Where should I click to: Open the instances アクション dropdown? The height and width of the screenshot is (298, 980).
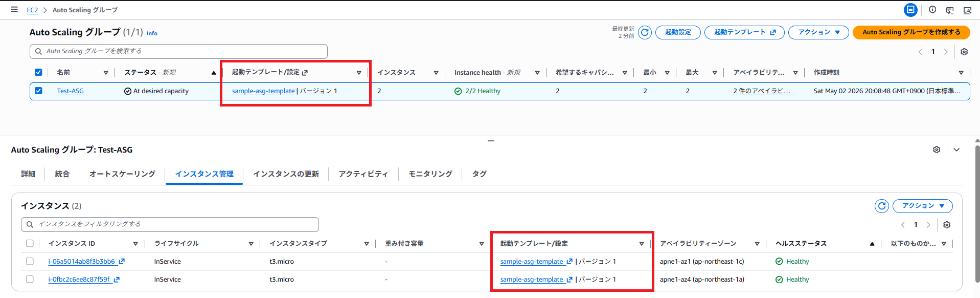922,206
